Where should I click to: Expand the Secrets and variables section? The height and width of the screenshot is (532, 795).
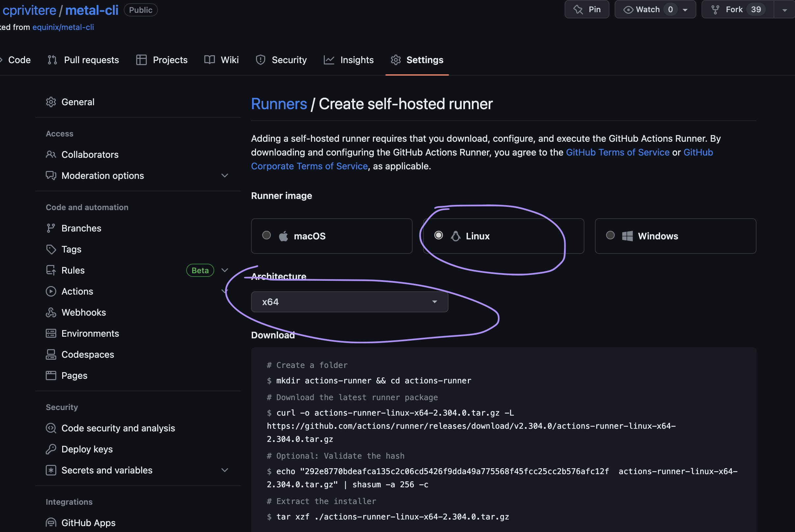[225, 470]
